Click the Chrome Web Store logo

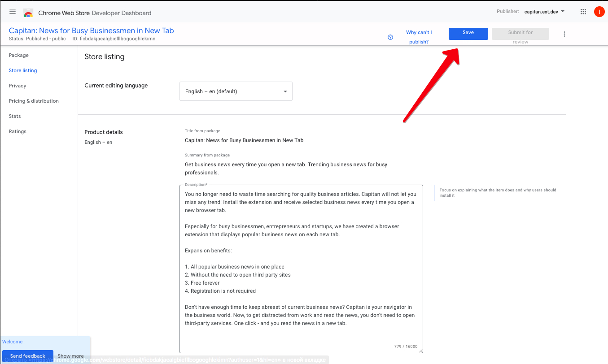click(x=28, y=13)
